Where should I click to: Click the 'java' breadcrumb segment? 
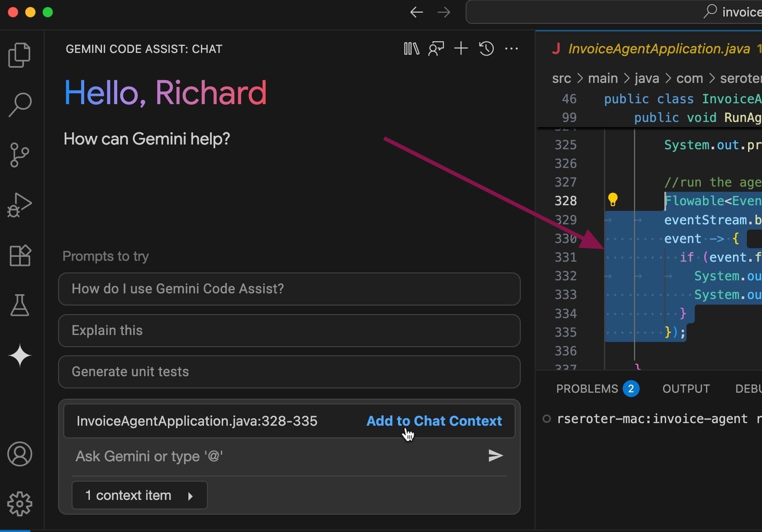[x=647, y=78]
